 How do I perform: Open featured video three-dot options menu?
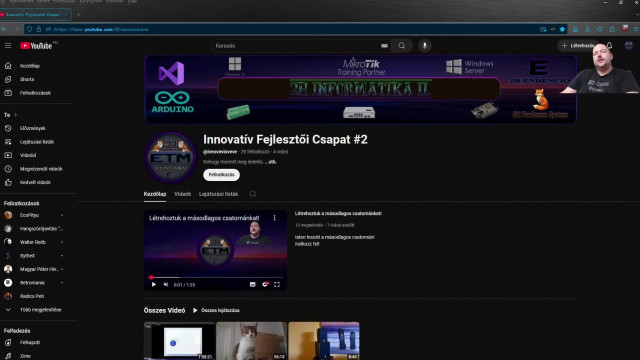(x=274, y=218)
